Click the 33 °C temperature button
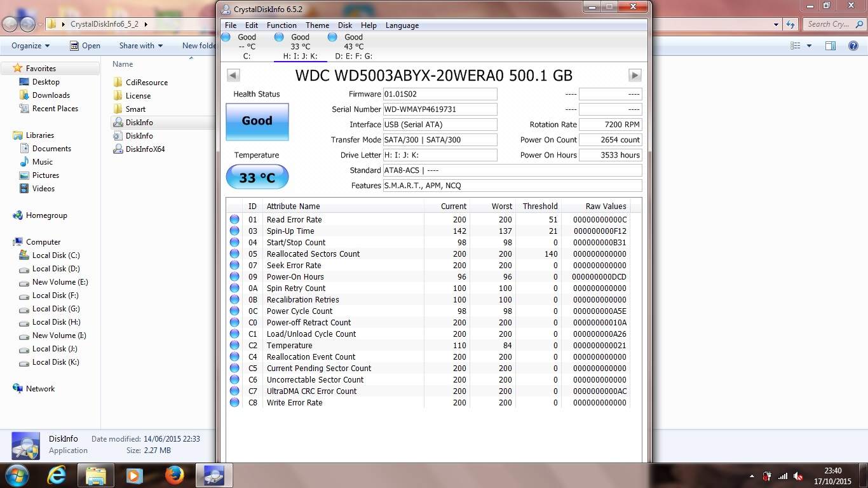Viewport: 868px width, 488px height. [x=257, y=177]
